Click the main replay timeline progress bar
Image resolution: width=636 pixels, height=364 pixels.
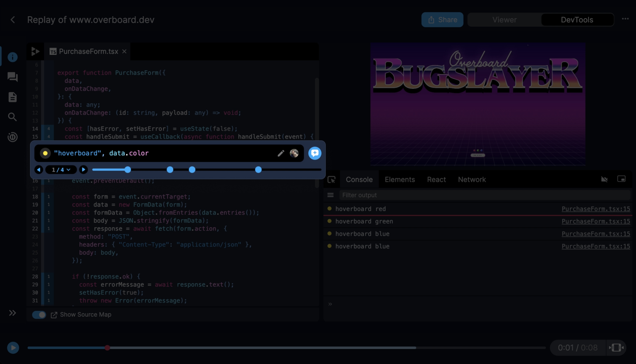pyautogui.click(x=270, y=348)
